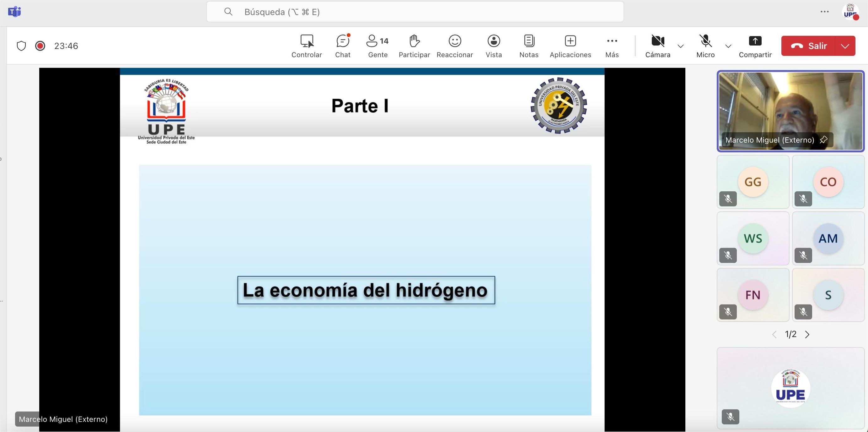868x432 pixels.
Task: Click the Participar raise hand icon
Action: pos(414,41)
